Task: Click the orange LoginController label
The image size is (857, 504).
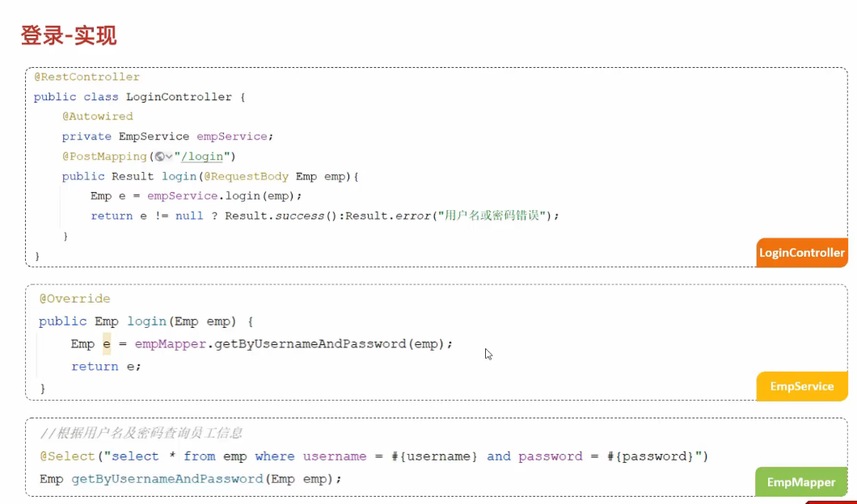Action: coord(801,253)
